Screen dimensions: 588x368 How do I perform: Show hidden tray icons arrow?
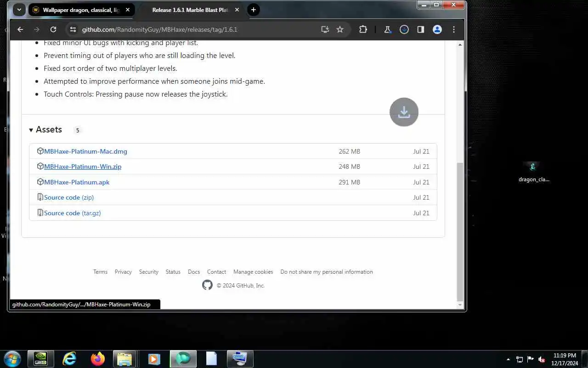tap(508, 359)
